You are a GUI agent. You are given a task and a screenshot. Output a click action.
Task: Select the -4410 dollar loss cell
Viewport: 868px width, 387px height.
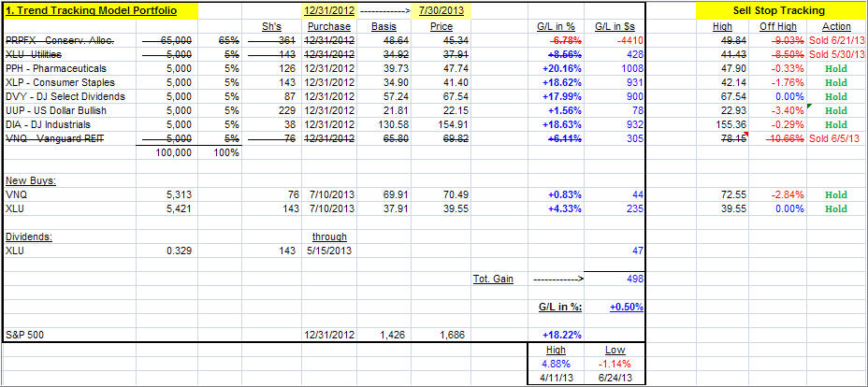click(x=615, y=40)
